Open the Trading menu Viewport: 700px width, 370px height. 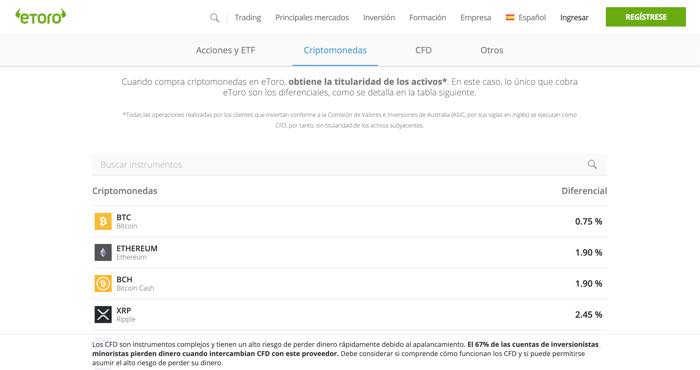(x=248, y=17)
